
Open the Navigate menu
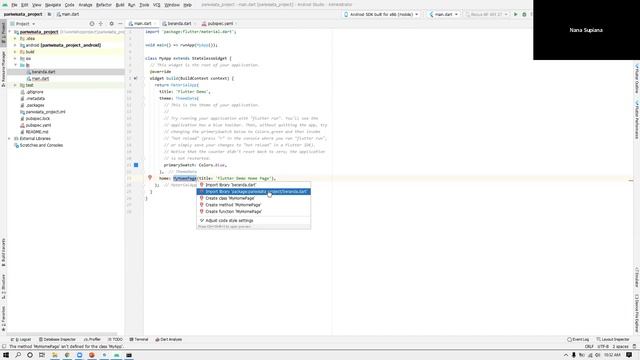53,5
